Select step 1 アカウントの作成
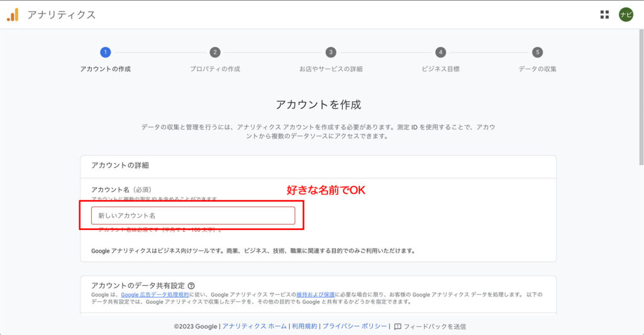This screenshot has width=644, height=335. 106,60
